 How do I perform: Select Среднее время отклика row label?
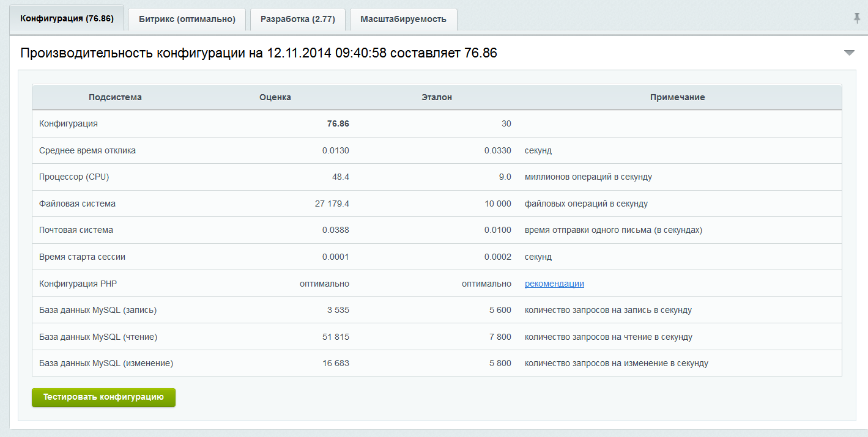pos(87,150)
